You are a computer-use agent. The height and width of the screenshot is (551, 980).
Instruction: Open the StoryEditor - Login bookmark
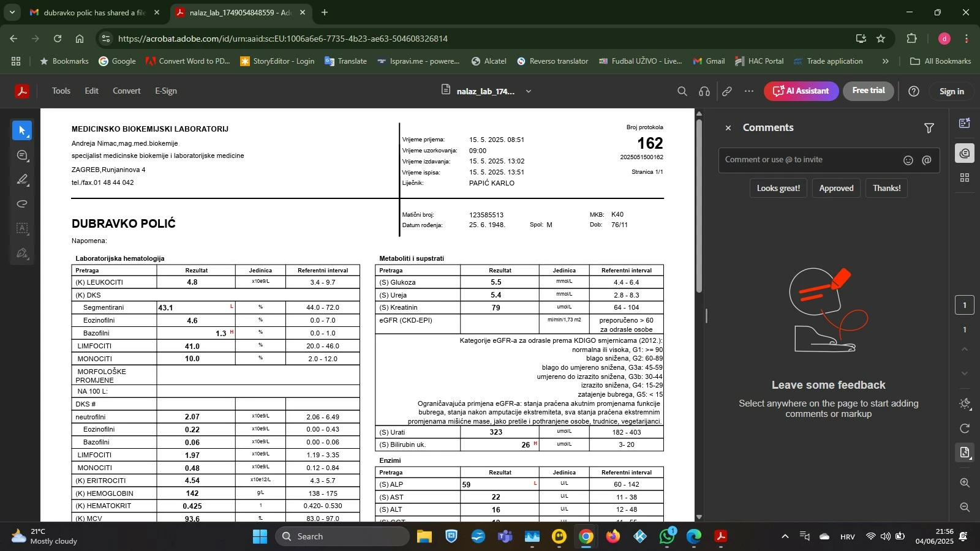click(x=277, y=61)
